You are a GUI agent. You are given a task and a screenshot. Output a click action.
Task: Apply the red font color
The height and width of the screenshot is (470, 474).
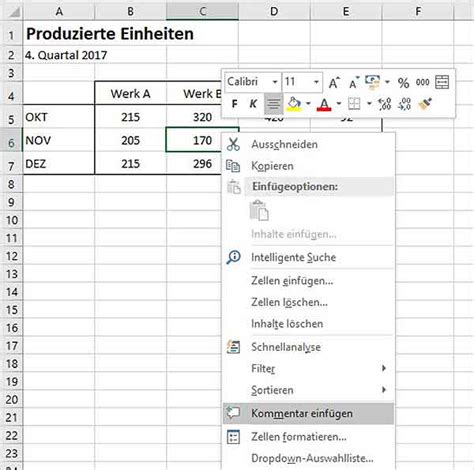(x=324, y=104)
